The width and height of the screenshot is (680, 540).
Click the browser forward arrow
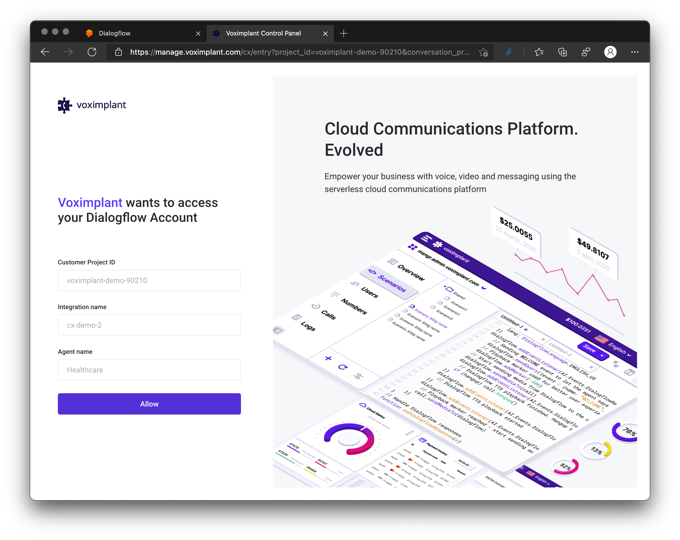pyautogui.click(x=69, y=52)
